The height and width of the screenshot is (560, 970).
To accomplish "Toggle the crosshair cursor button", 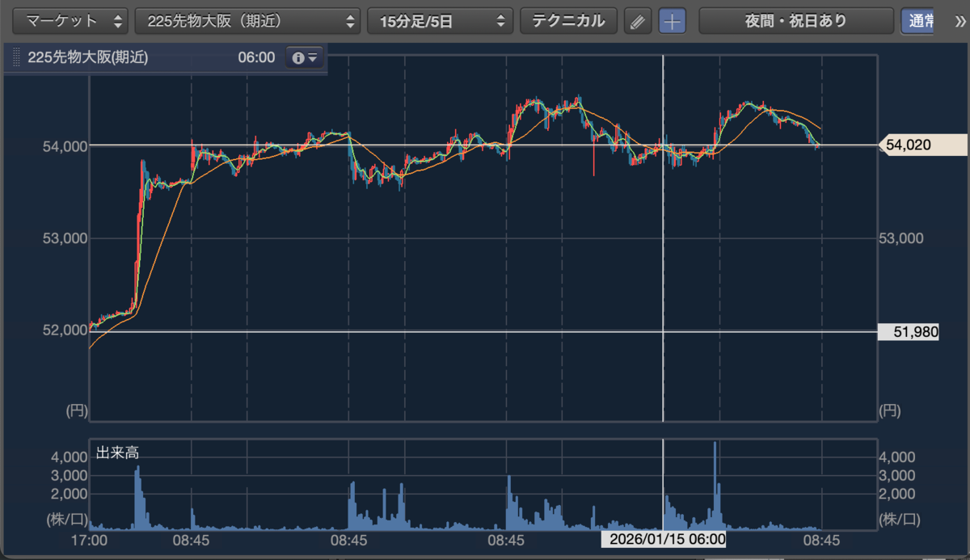I will [x=672, y=22].
